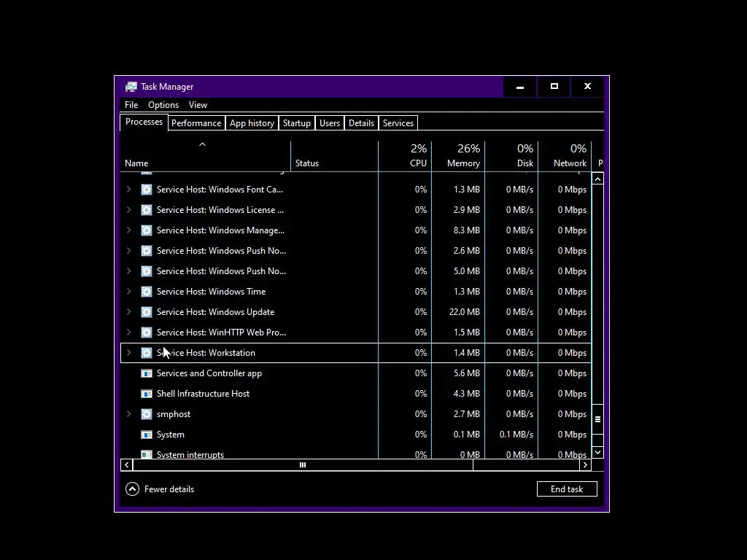The width and height of the screenshot is (747, 560).
Task: Select the Shell Infrastructure Host row text
Action: click(203, 394)
